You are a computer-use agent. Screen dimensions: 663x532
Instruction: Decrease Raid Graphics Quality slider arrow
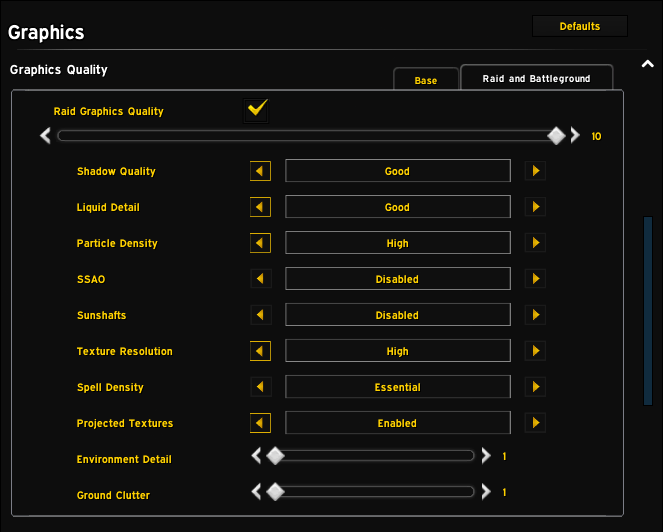(x=45, y=136)
